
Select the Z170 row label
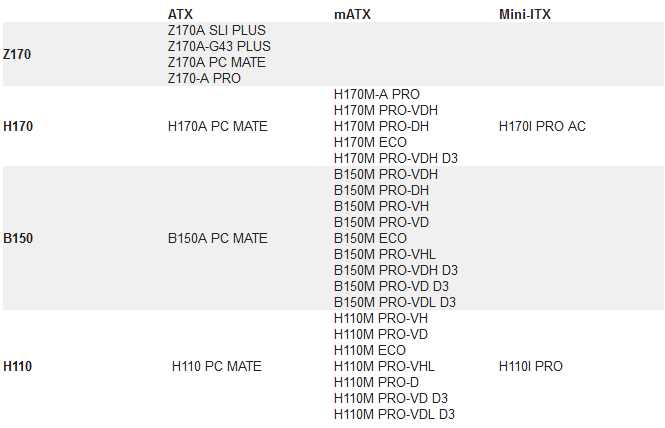coord(17,54)
